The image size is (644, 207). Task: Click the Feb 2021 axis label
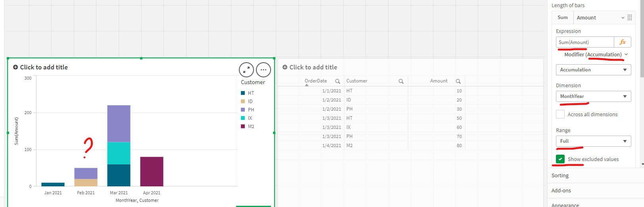[x=86, y=193]
